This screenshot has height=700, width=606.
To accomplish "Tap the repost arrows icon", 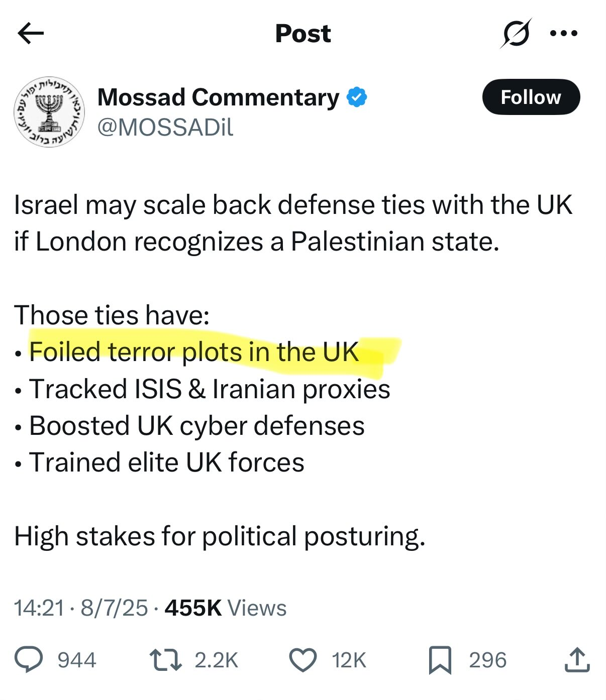I will click(x=166, y=660).
